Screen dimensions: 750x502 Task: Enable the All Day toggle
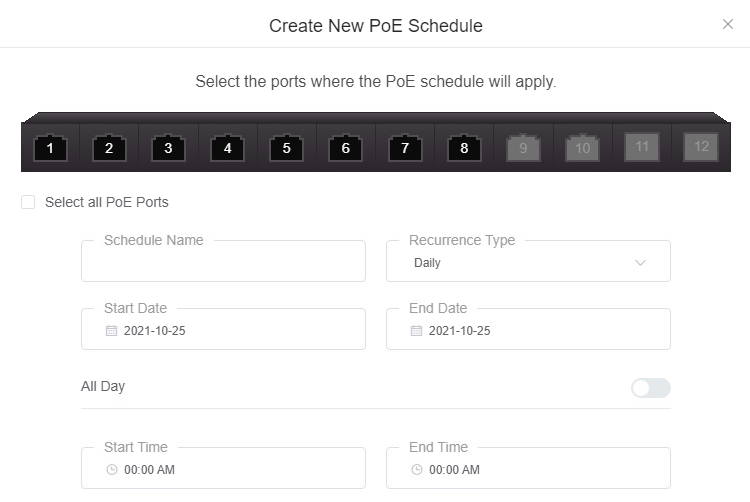pyautogui.click(x=651, y=388)
